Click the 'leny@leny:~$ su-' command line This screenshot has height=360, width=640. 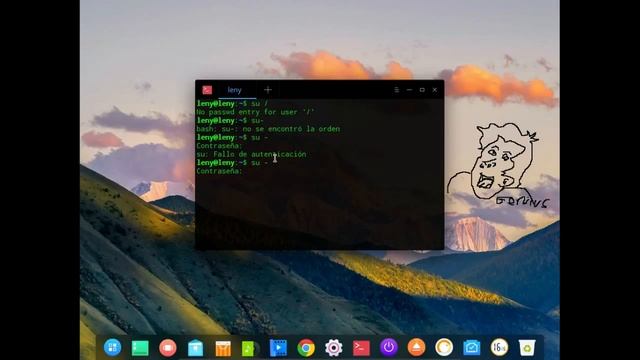tap(230, 120)
